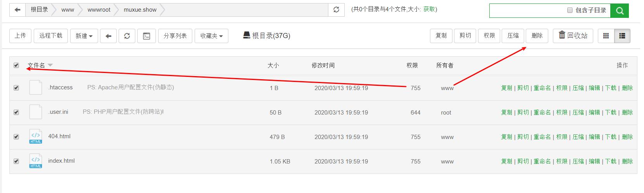Screen dimensions: 644x193
Task: Click the toolbar 剪切 button
Action: click(465, 36)
